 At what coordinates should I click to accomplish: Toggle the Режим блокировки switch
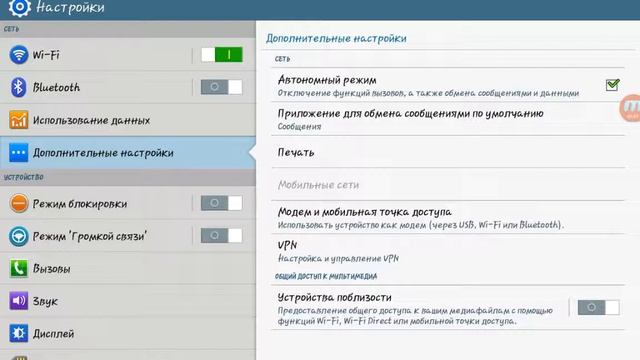click(x=222, y=203)
